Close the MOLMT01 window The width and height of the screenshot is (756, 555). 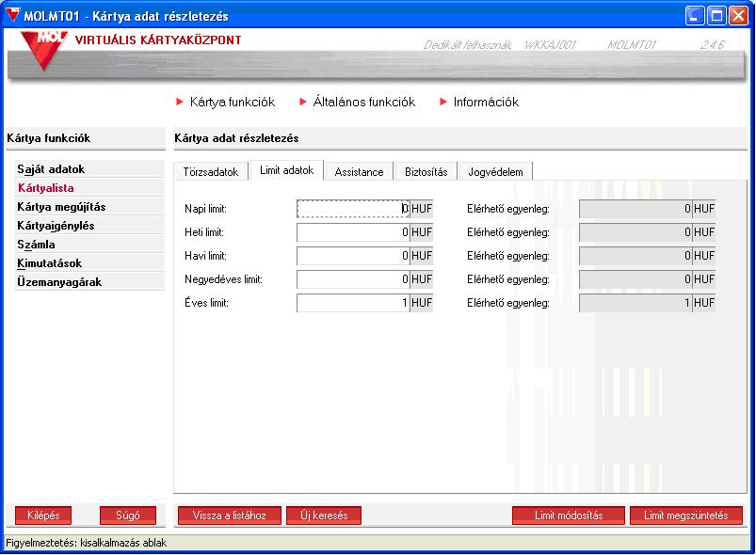(x=738, y=16)
